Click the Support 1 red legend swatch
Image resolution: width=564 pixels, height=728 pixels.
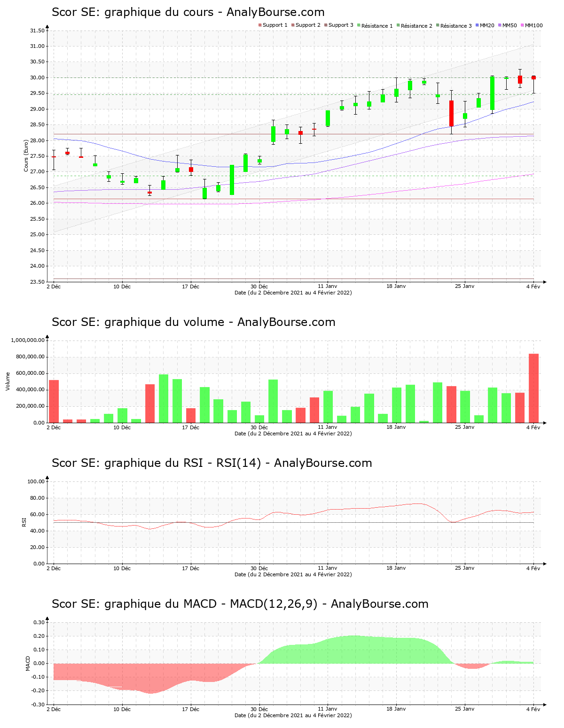260,25
